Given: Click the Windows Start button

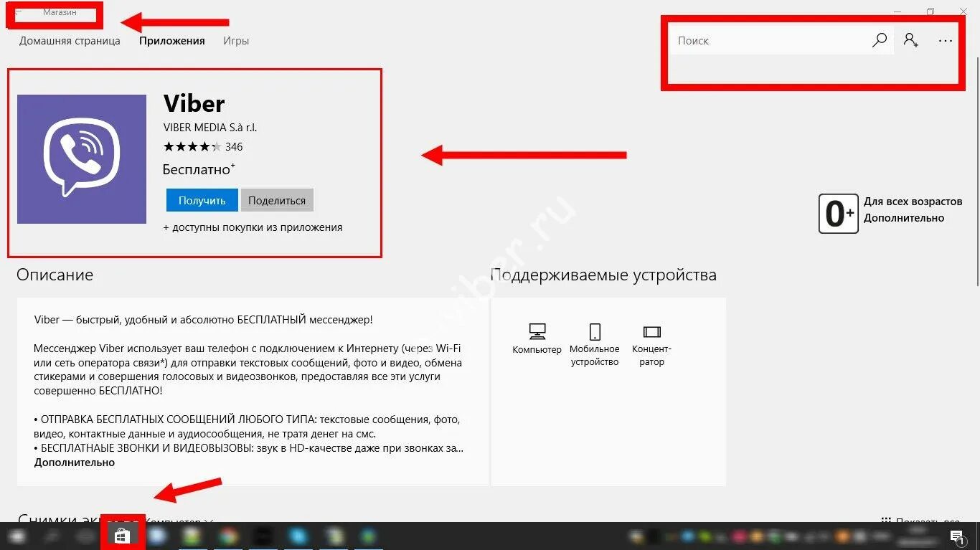Looking at the screenshot, I should [x=16, y=536].
